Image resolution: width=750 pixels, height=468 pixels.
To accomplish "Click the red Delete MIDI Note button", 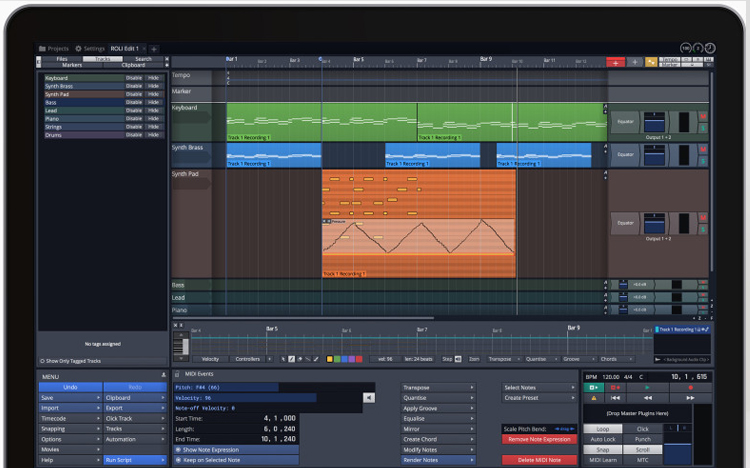I will (539, 459).
